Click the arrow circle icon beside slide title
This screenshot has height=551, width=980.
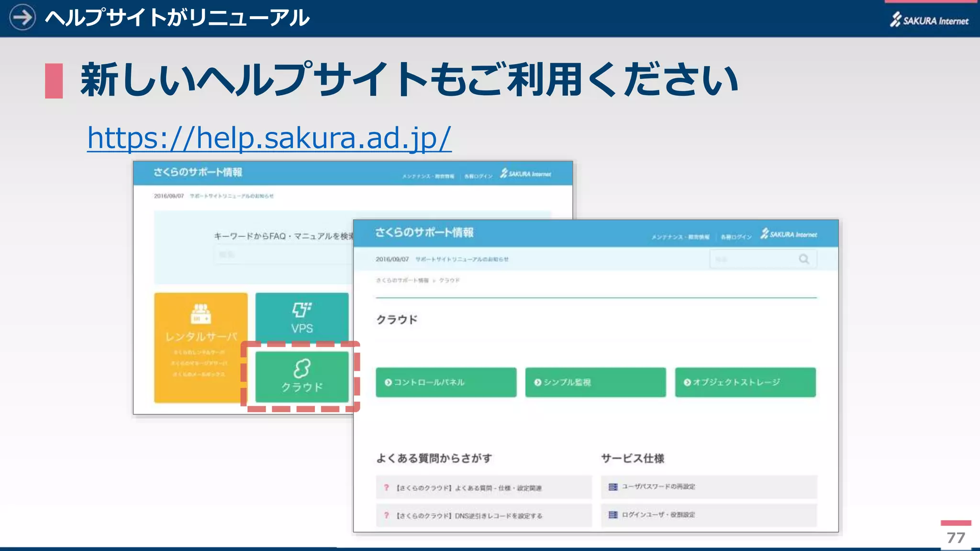coord(22,17)
